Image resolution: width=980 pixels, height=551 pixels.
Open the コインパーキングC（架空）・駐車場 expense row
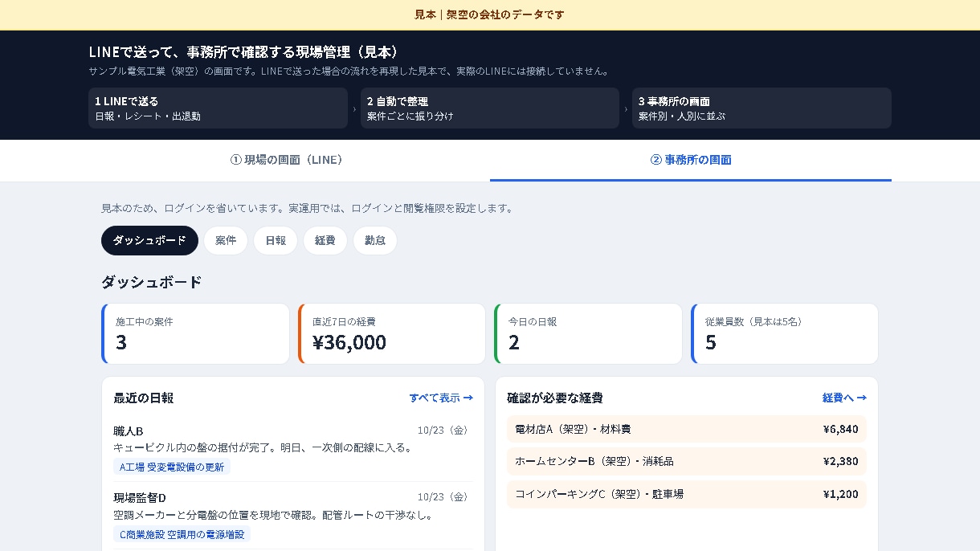687,494
